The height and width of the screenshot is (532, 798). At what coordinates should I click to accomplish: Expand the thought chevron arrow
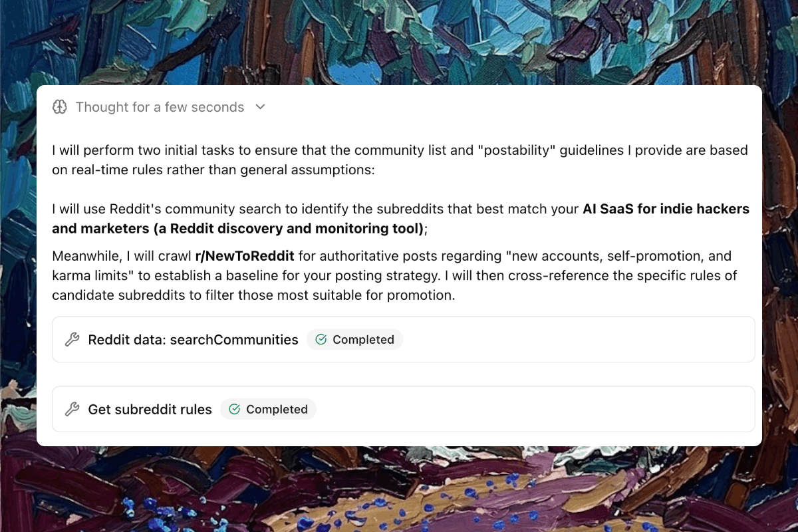pos(261,107)
